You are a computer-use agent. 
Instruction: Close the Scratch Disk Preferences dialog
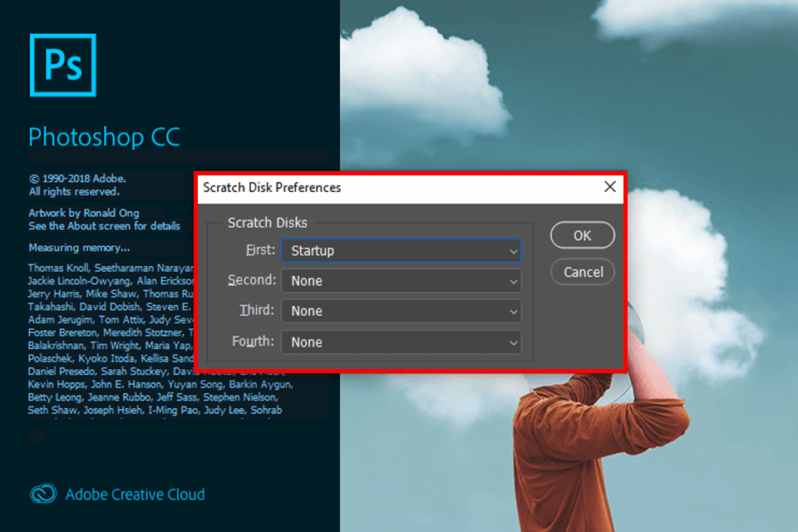(609, 187)
